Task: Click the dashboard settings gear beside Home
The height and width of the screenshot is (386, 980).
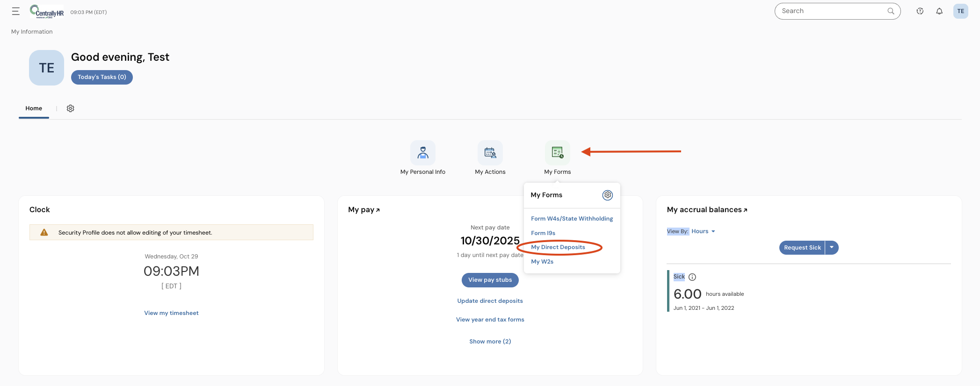Action: (71, 108)
